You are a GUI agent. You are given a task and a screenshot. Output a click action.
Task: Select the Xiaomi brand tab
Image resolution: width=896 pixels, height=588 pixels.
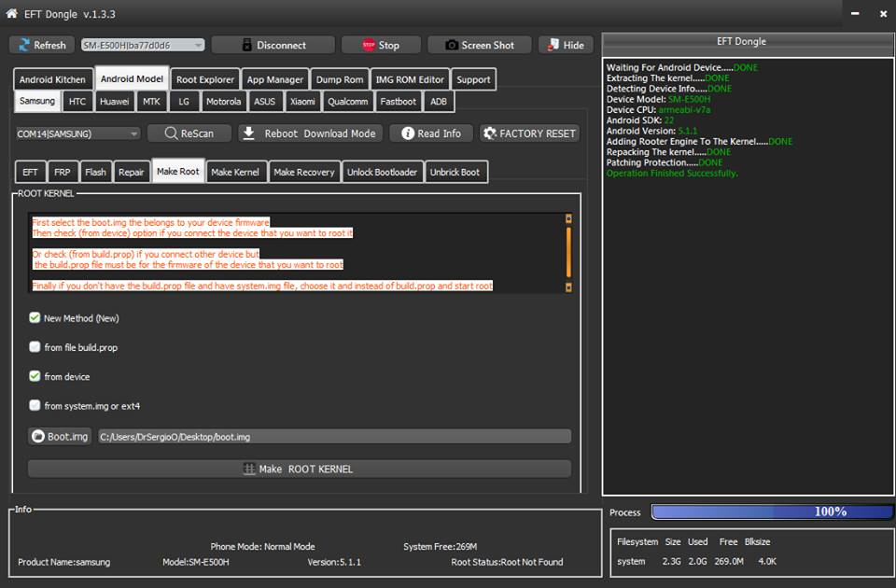click(302, 101)
